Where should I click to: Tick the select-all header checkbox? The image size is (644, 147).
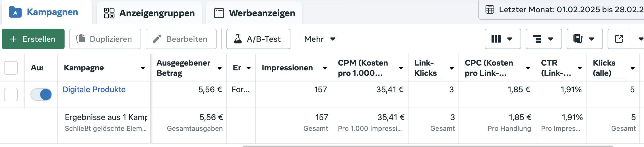(11, 68)
